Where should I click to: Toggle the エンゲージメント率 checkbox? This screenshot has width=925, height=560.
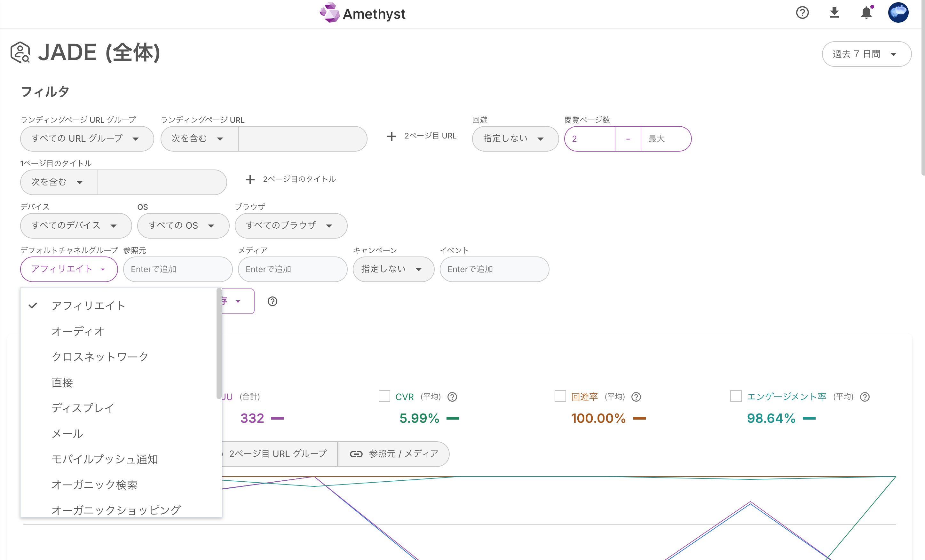735,396
